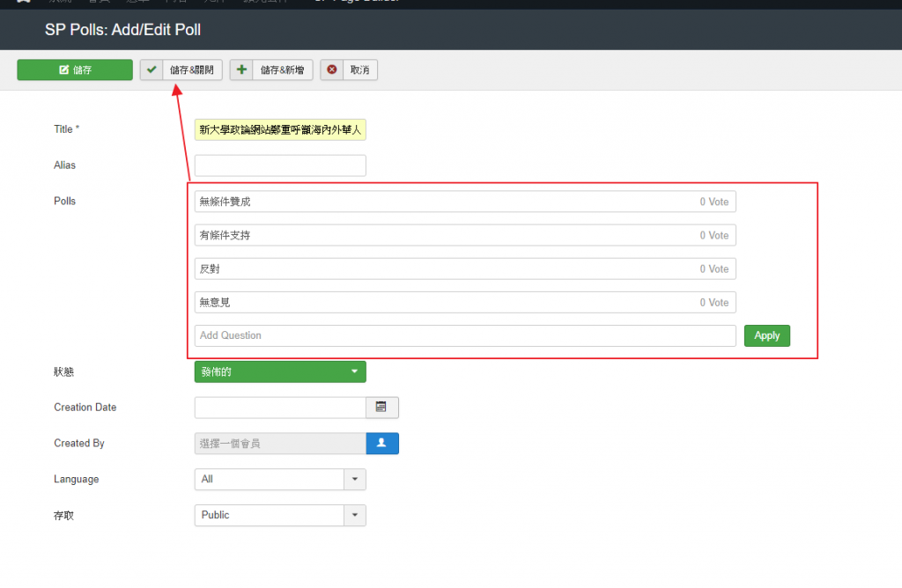This screenshot has height=588, width=902.
Task: Open the 狀態 status dropdown
Action: (279, 372)
